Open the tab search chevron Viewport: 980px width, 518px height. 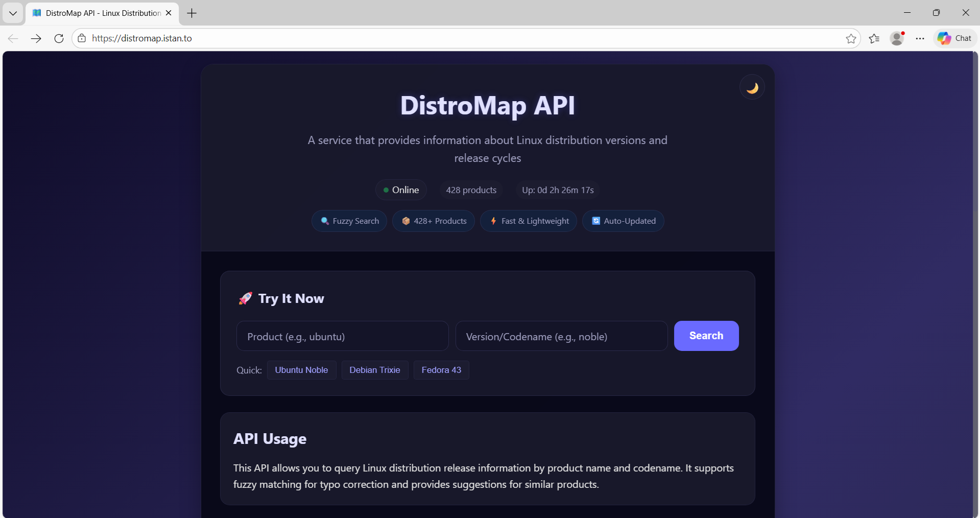pos(13,13)
